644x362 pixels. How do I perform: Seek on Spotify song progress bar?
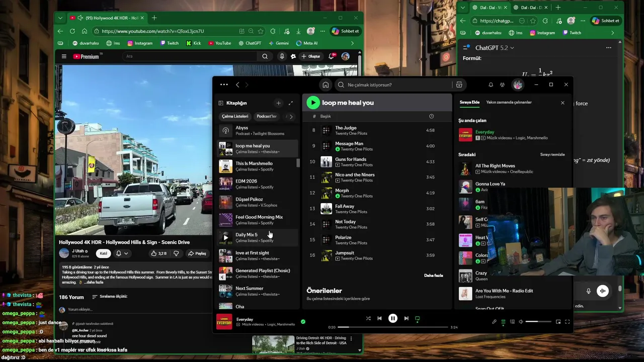point(393,327)
